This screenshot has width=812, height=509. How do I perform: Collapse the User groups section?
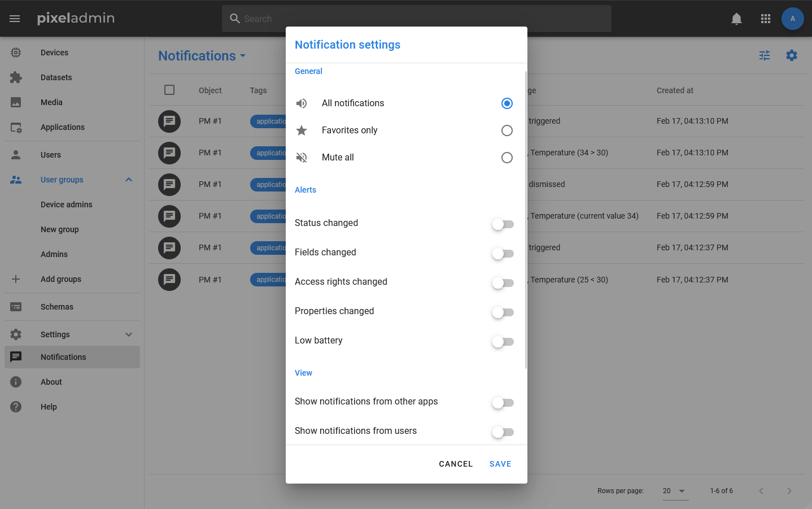129,180
